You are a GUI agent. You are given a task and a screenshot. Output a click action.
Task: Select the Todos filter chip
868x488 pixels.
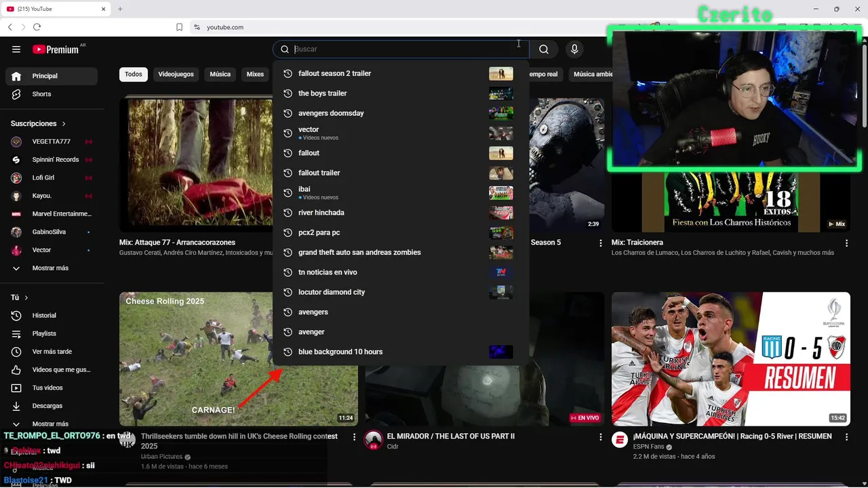(x=134, y=74)
